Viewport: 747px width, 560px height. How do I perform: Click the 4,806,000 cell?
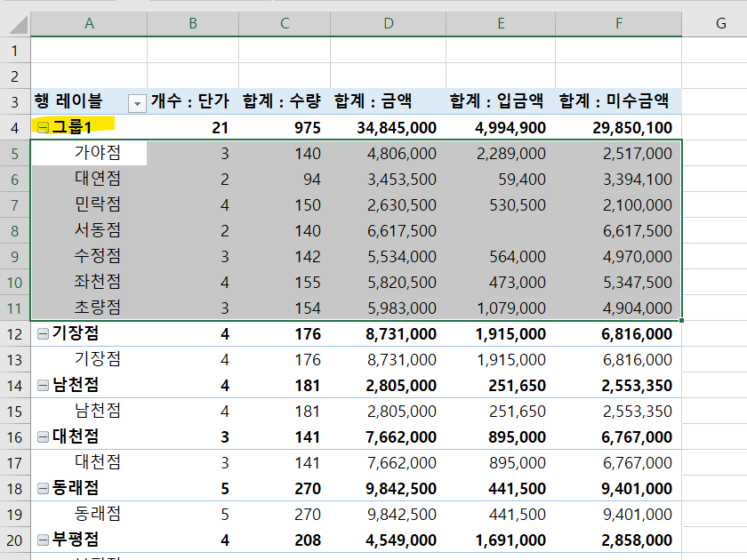(x=389, y=153)
